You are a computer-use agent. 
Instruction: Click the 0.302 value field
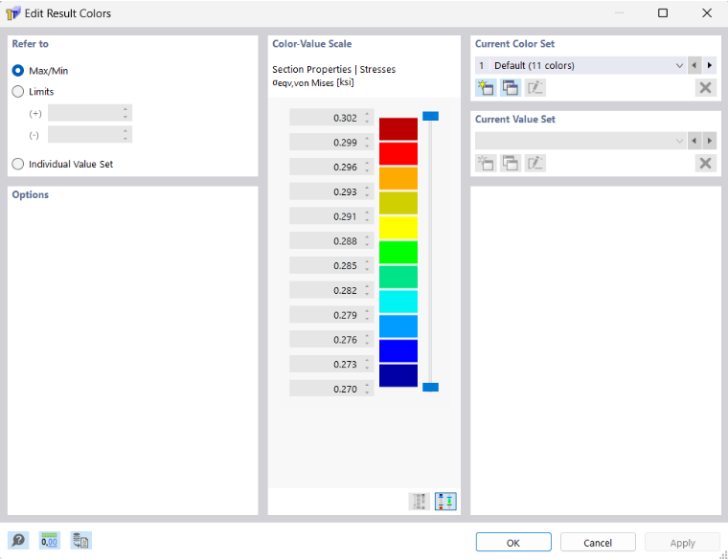click(331, 118)
